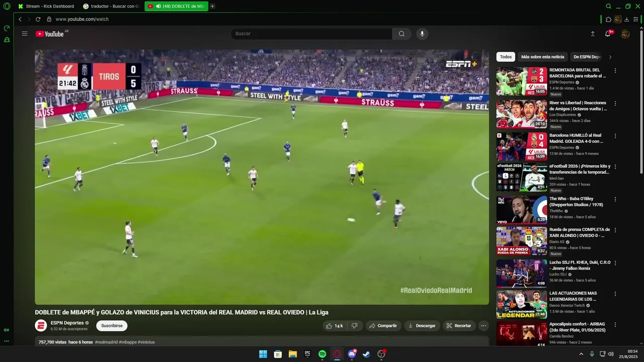Switch to Stream - Kick Dashboard tab

tap(46, 6)
